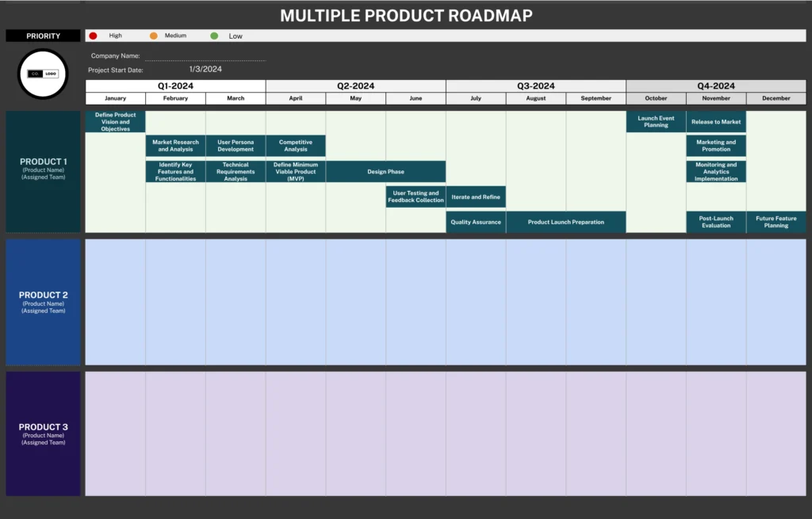This screenshot has height=519, width=812.
Task: Select the Design Phase bar
Action: (386, 172)
